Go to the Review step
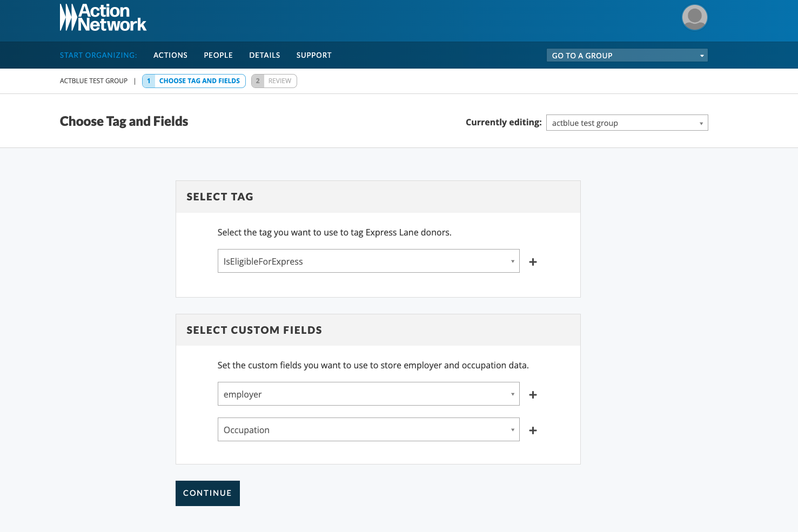798x532 pixels. coord(274,81)
